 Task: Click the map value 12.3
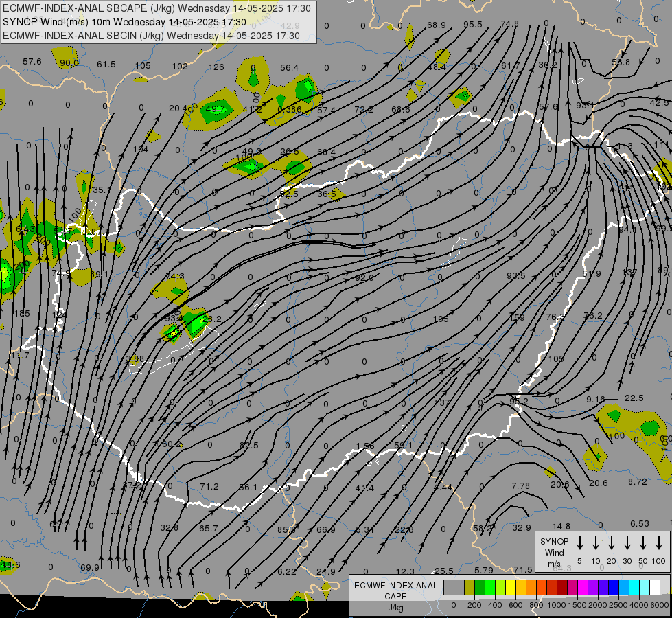click(405, 571)
